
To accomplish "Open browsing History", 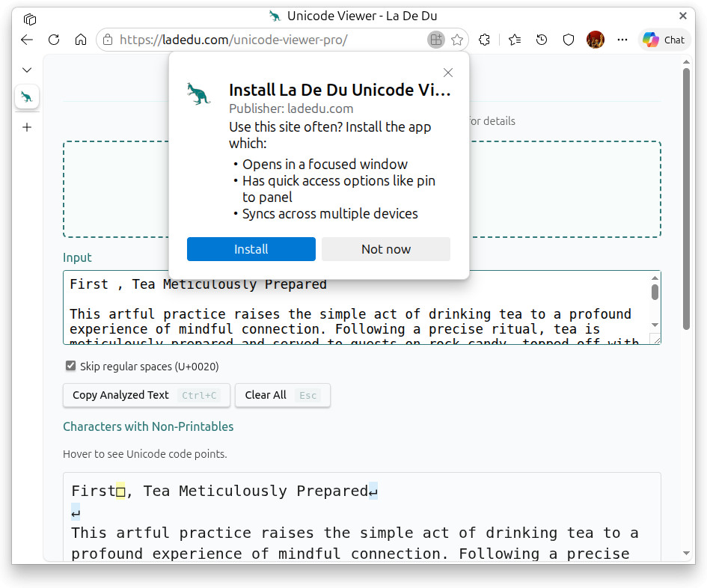I will (x=542, y=40).
